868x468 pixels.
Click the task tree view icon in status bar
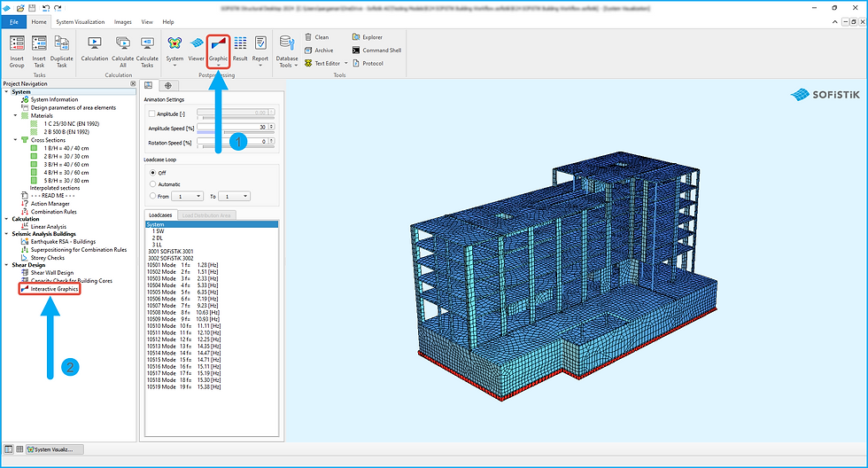pos(9,449)
